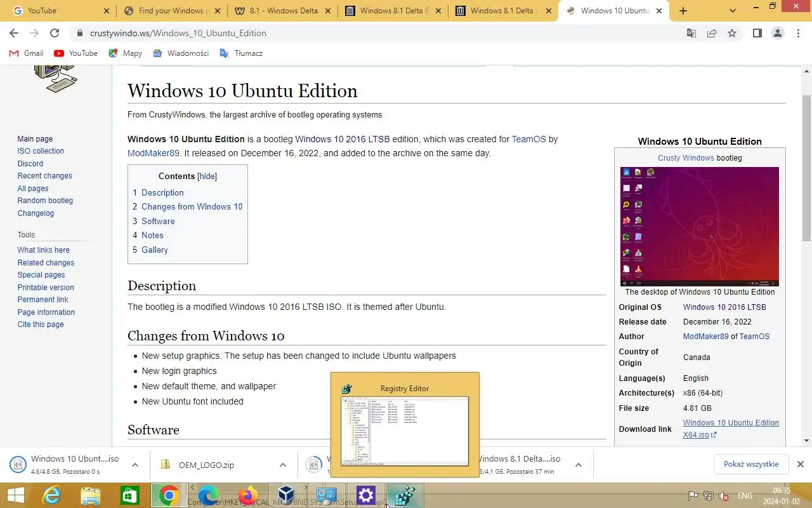Close the downloads bar
This screenshot has width=812, height=508.
tap(801, 464)
